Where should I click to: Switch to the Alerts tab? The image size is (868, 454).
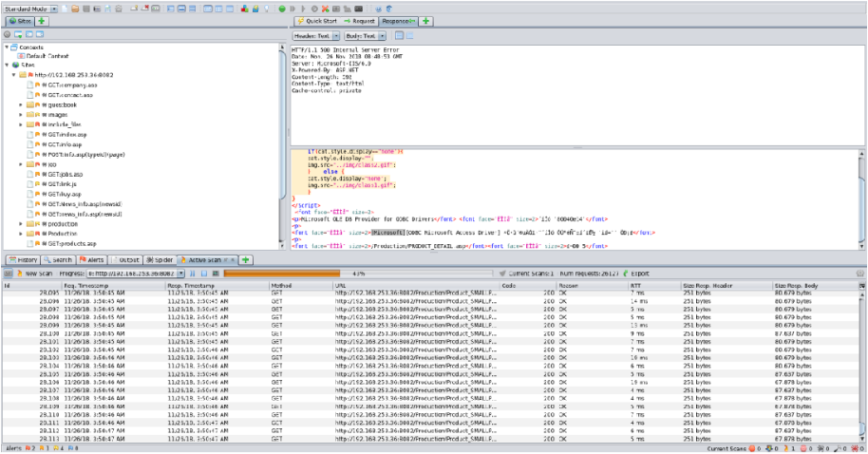(x=93, y=259)
